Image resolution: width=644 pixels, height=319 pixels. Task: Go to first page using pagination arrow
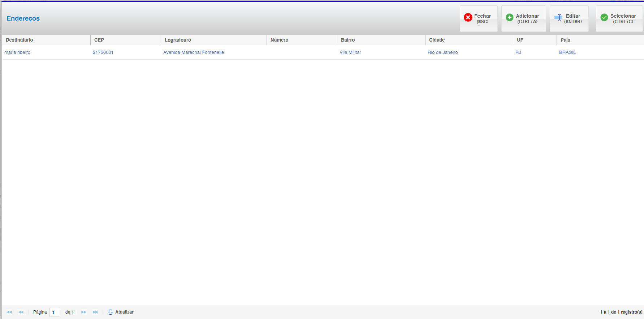9,312
